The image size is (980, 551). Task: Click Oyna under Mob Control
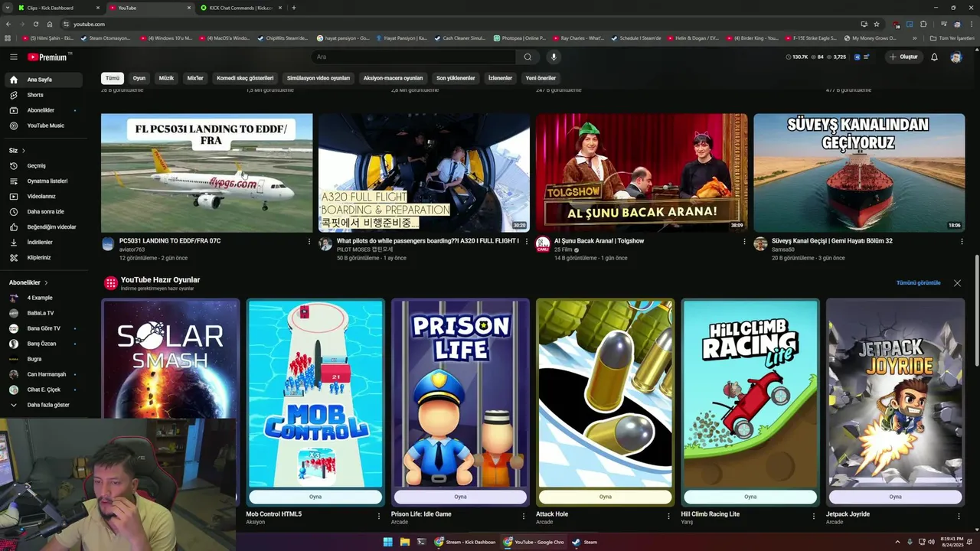[x=315, y=497]
